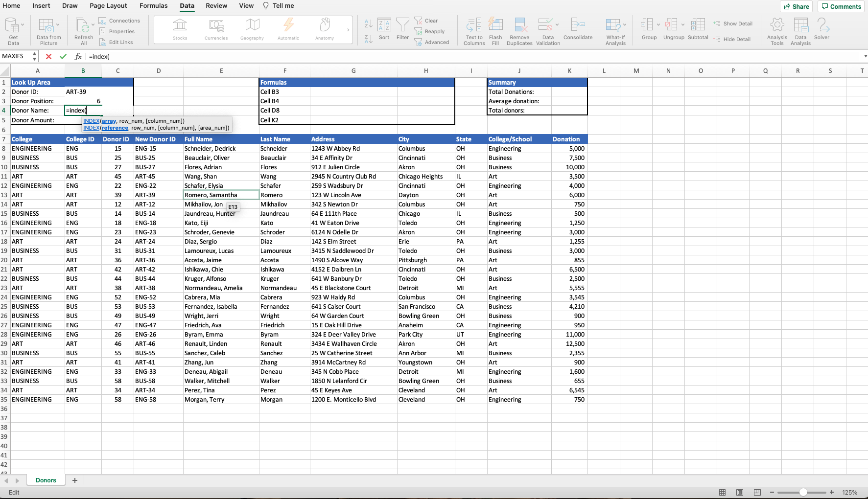Screen dimensions: 868x499
Task: Open the What-If Analysis dropdown
Action: click(615, 31)
